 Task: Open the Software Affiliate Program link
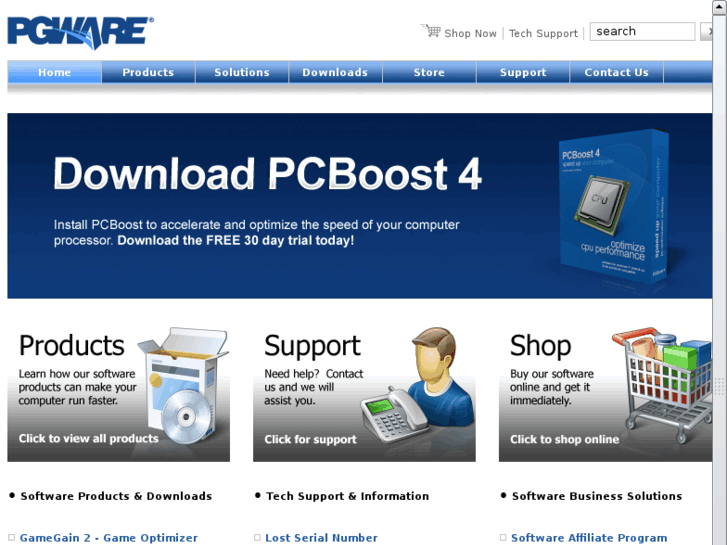589,538
